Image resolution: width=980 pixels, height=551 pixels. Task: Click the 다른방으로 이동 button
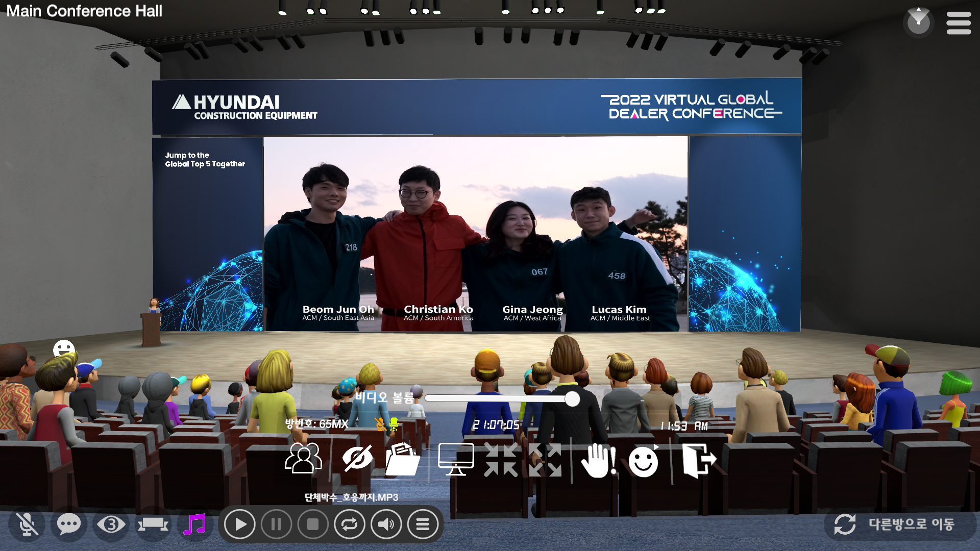click(900, 524)
